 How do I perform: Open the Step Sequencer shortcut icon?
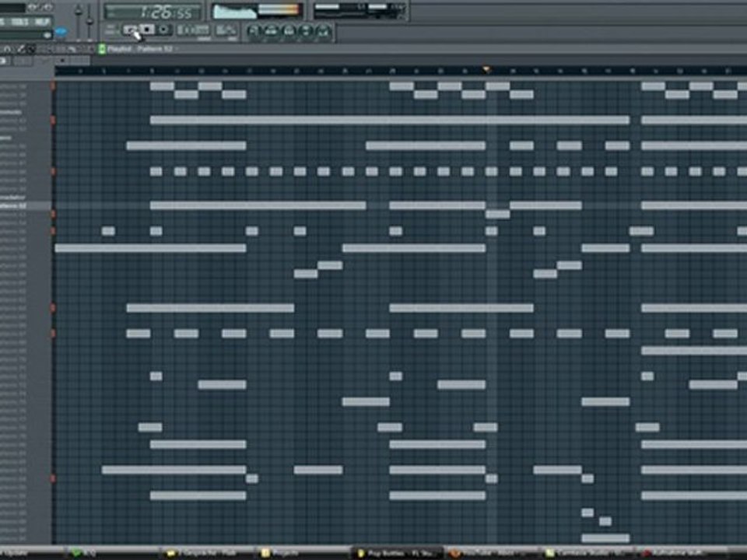pyautogui.click(x=272, y=31)
